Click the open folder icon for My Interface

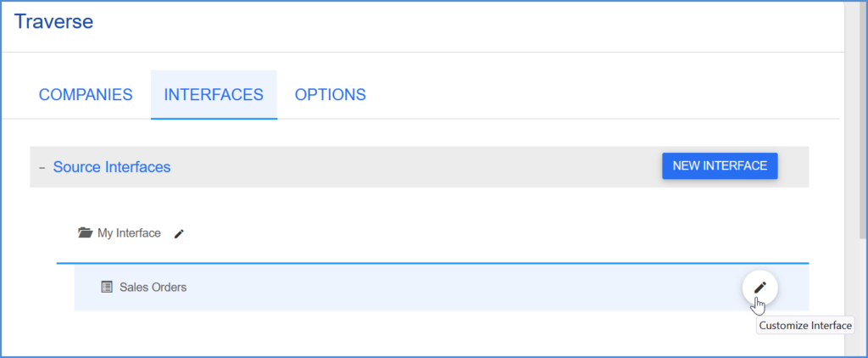[x=85, y=233]
